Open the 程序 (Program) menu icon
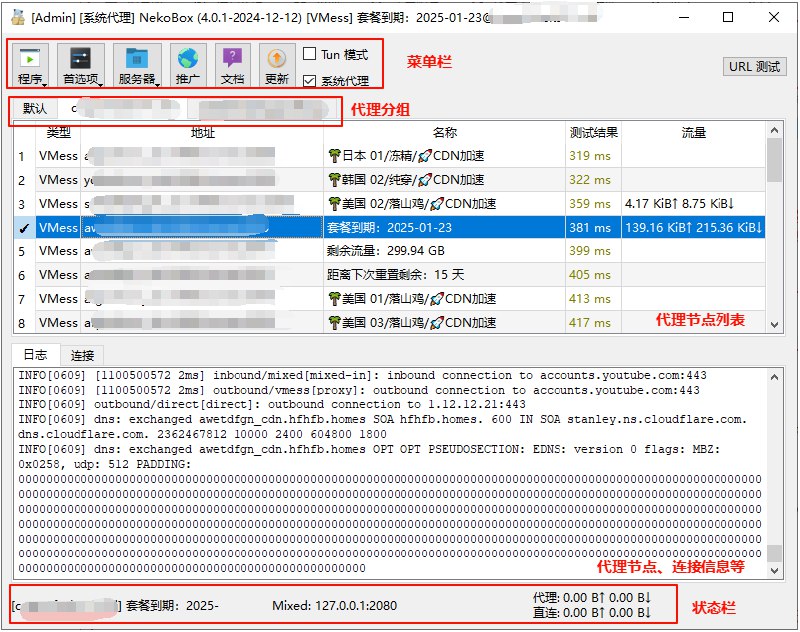This screenshot has width=800, height=632. (30, 58)
